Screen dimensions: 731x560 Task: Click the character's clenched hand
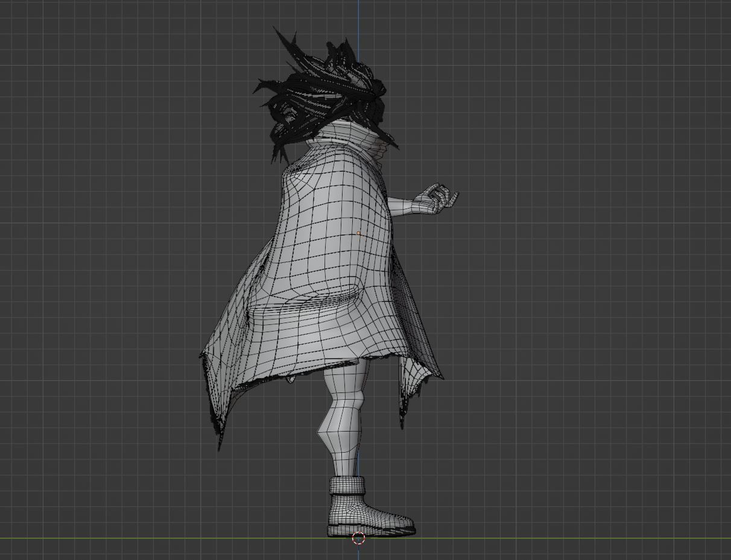pyautogui.click(x=437, y=198)
